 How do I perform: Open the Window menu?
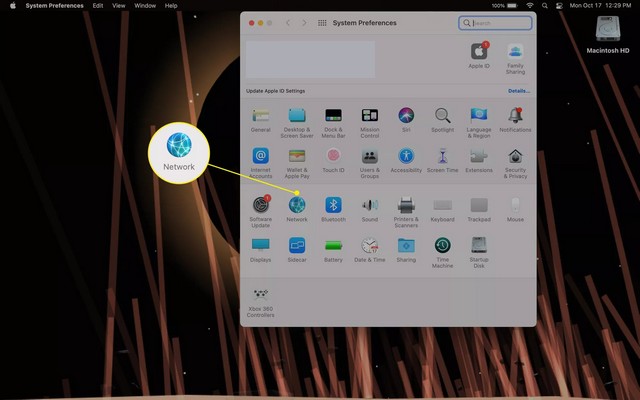[x=145, y=5]
